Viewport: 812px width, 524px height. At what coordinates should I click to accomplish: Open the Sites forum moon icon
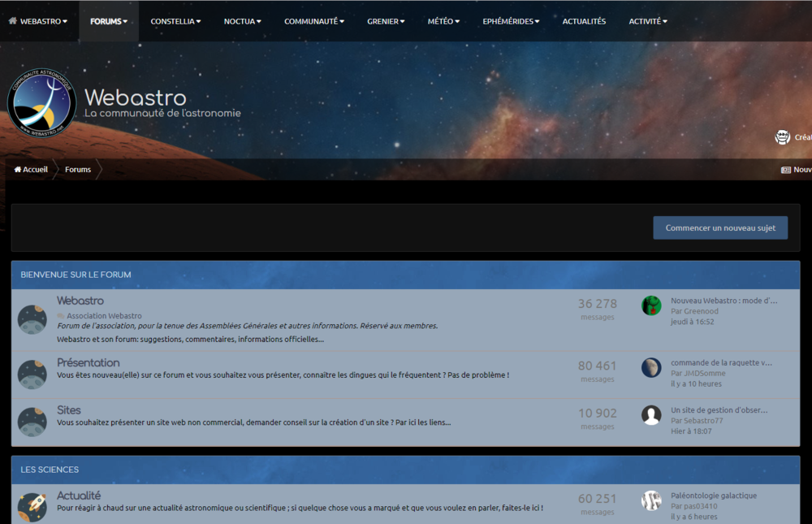32,422
